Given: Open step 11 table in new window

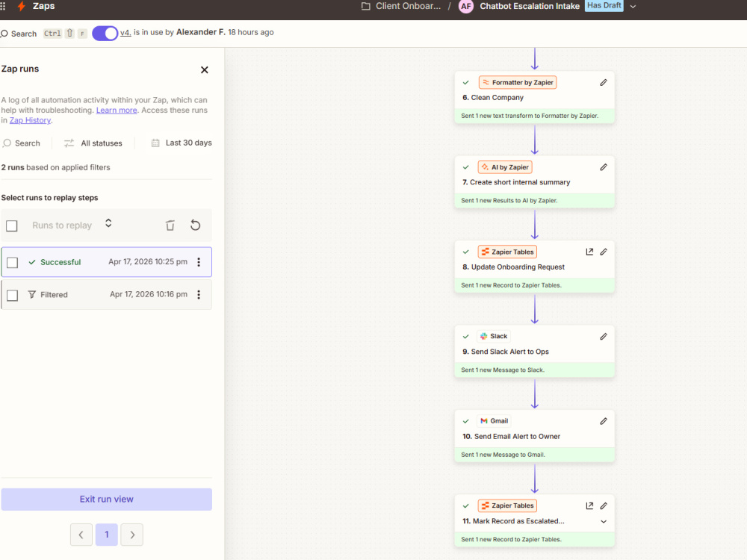Looking at the screenshot, I should (589, 505).
